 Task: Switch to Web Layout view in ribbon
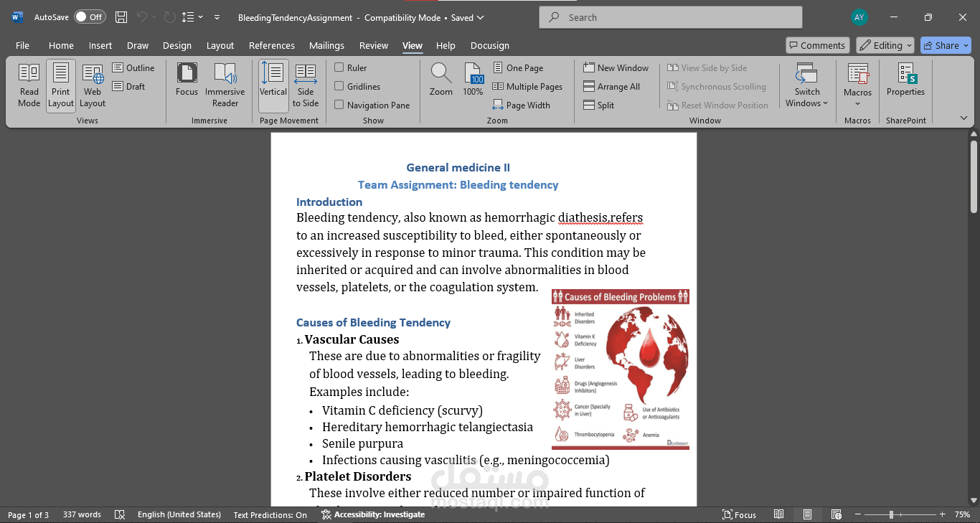[x=93, y=85]
